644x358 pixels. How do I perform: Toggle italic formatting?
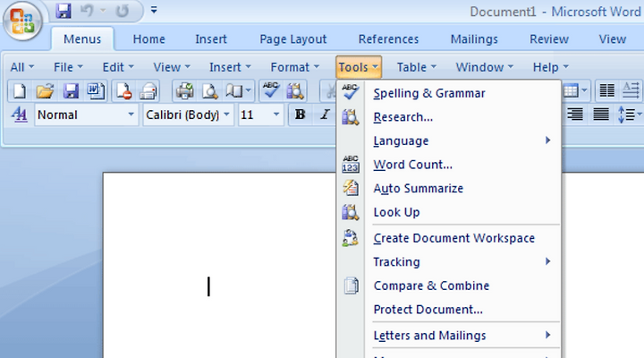tap(325, 115)
